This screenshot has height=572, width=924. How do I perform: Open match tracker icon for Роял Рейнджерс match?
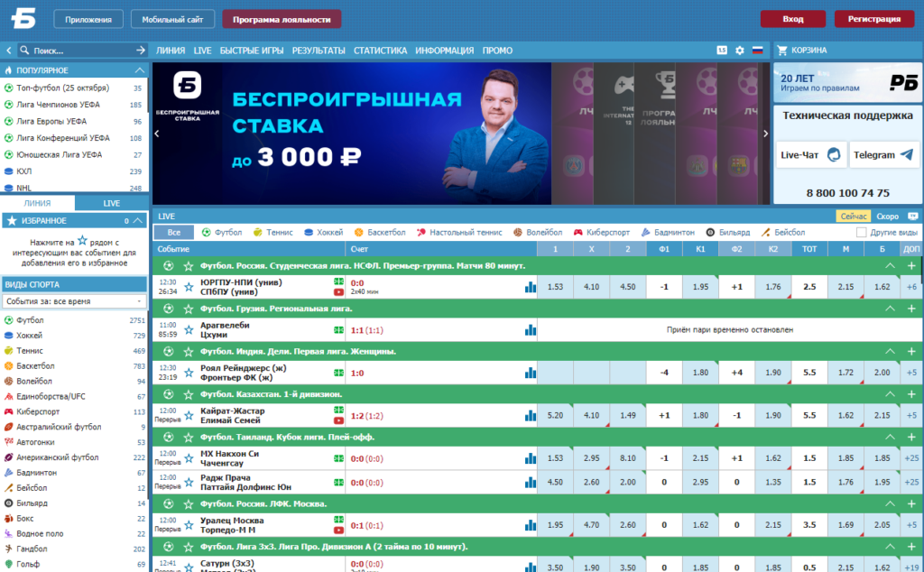338,373
